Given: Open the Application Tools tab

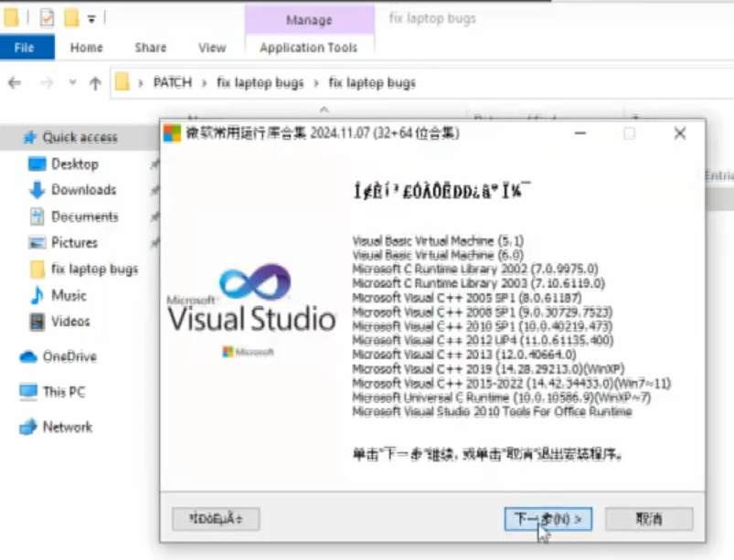Looking at the screenshot, I should click(x=309, y=48).
